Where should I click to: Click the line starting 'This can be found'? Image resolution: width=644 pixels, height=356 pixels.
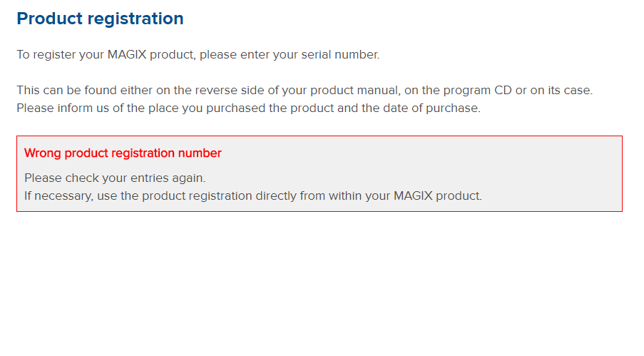point(305,90)
